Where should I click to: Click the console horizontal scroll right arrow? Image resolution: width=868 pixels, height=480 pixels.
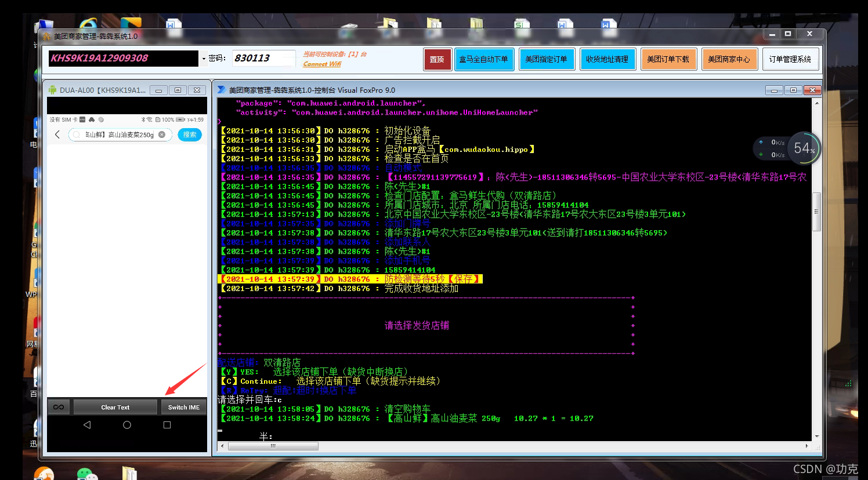pyautogui.click(x=806, y=446)
